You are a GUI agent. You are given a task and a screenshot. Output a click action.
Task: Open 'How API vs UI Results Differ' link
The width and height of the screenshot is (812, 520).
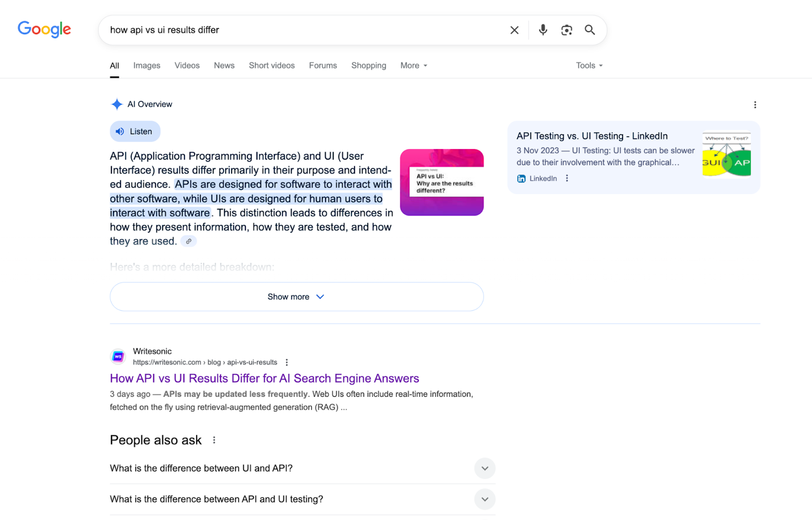click(264, 378)
